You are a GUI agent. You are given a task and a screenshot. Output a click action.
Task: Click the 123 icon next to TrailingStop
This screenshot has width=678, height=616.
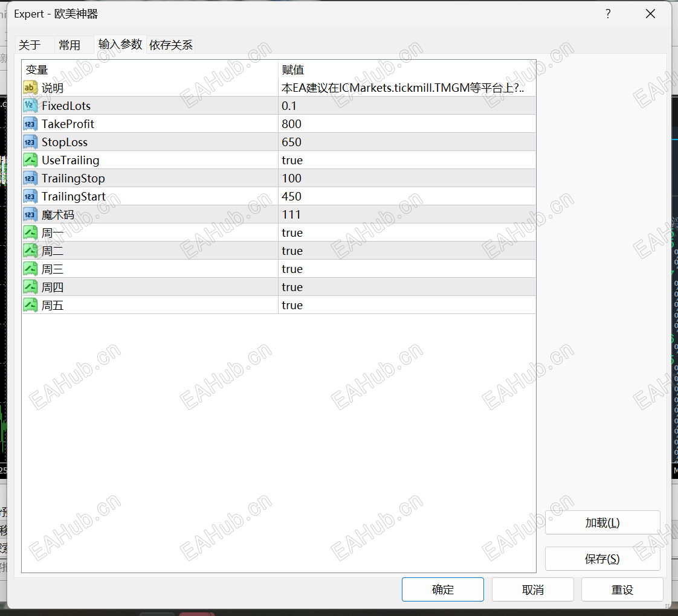[30, 178]
